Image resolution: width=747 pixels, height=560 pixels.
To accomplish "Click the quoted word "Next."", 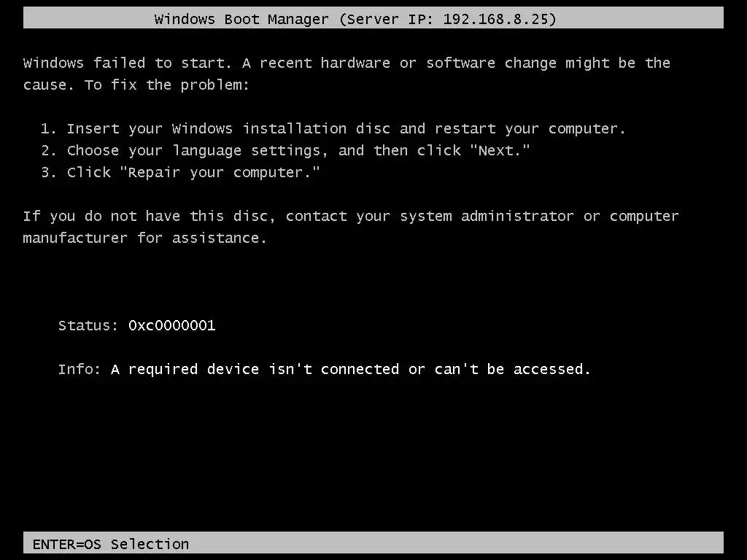I will tap(500, 150).
